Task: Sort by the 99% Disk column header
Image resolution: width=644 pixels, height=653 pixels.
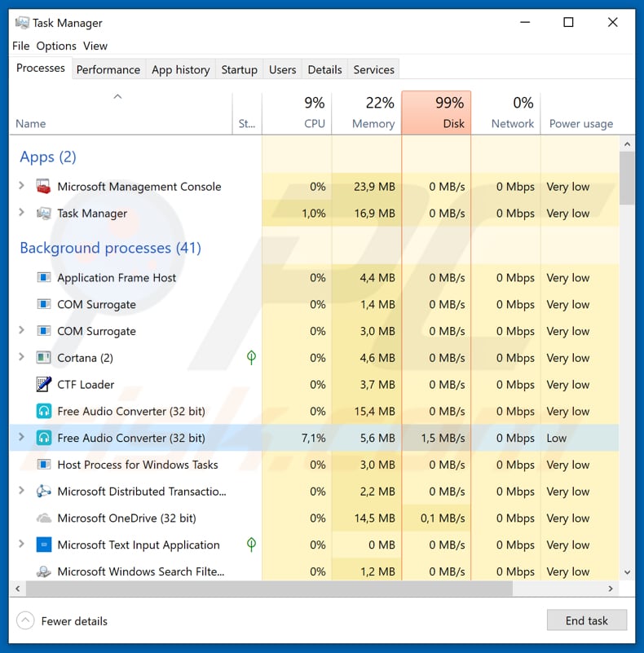Action: pos(436,113)
